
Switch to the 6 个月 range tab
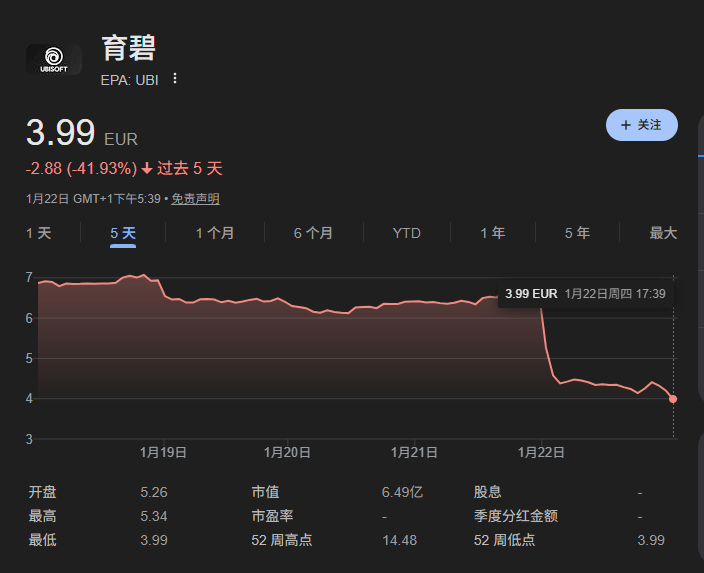pos(313,233)
